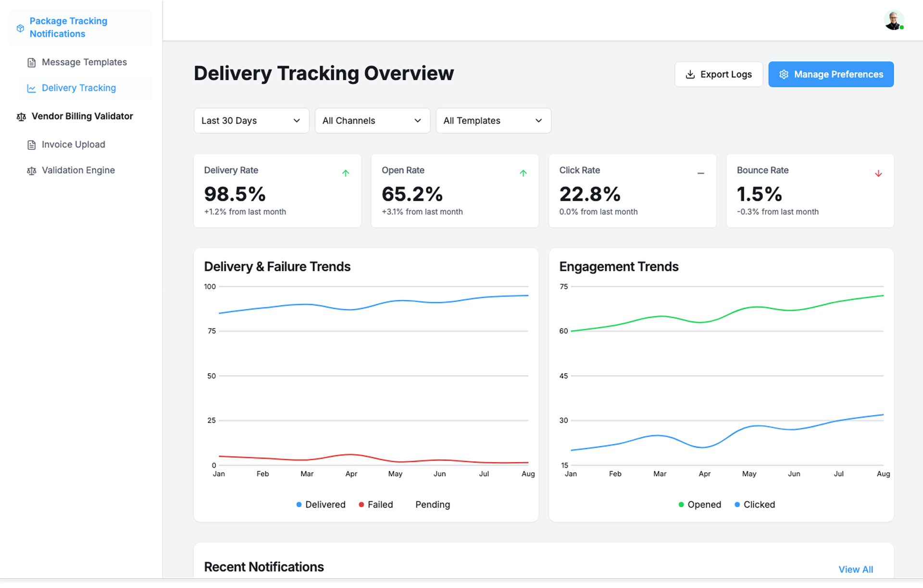Click the Vendor Billing Validator scales icon
The width and height of the screenshot is (923, 588).
[x=21, y=117]
